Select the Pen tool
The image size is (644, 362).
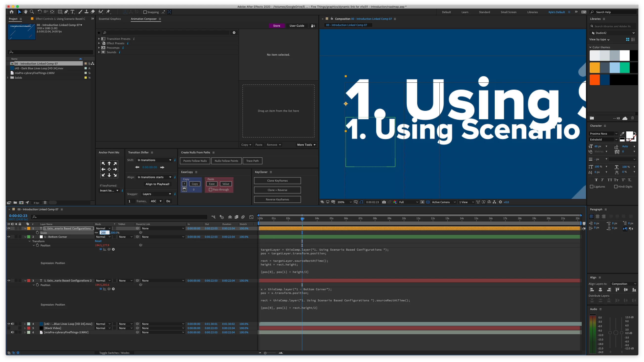point(66,12)
